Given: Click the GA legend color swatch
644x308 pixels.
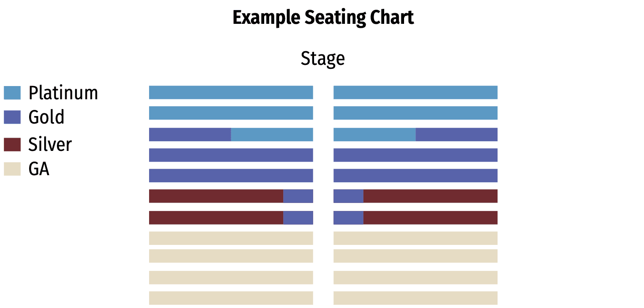Looking at the screenshot, I should pos(12,169).
